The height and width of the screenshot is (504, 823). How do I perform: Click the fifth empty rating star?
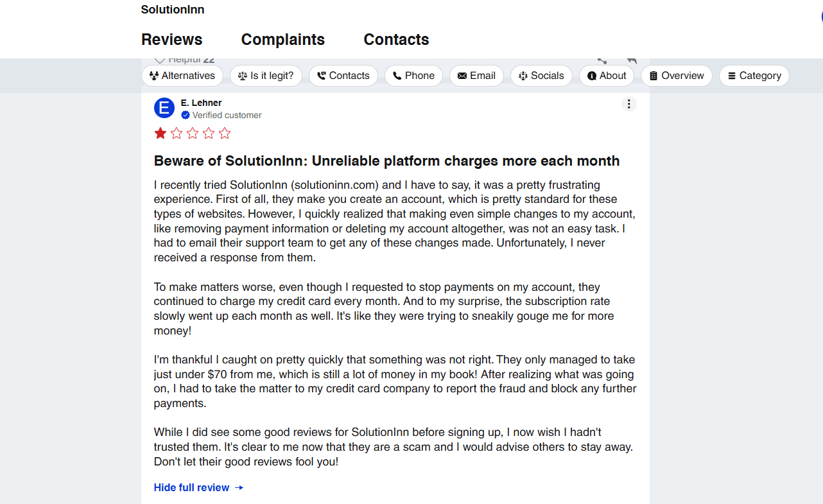(225, 134)
